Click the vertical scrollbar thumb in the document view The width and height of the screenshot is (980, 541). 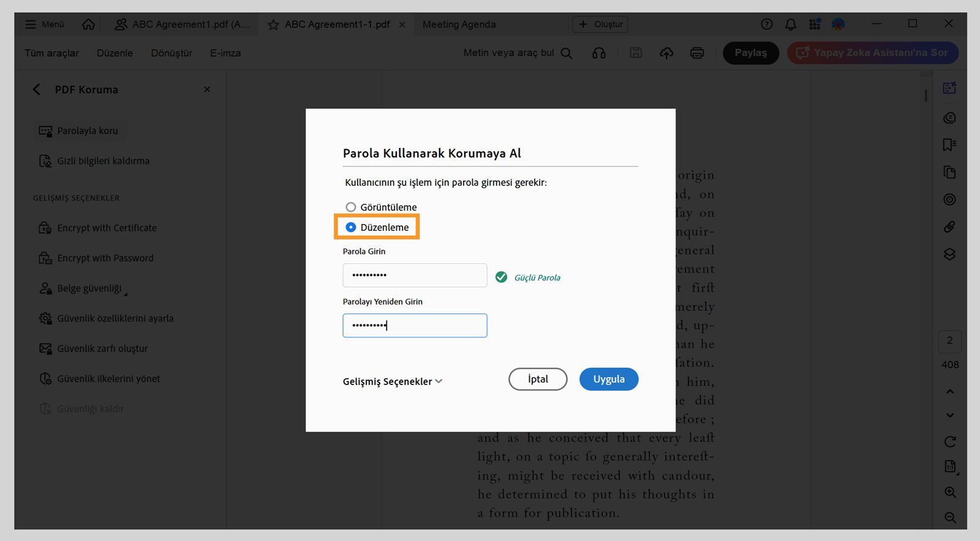(x=926, y=96)
